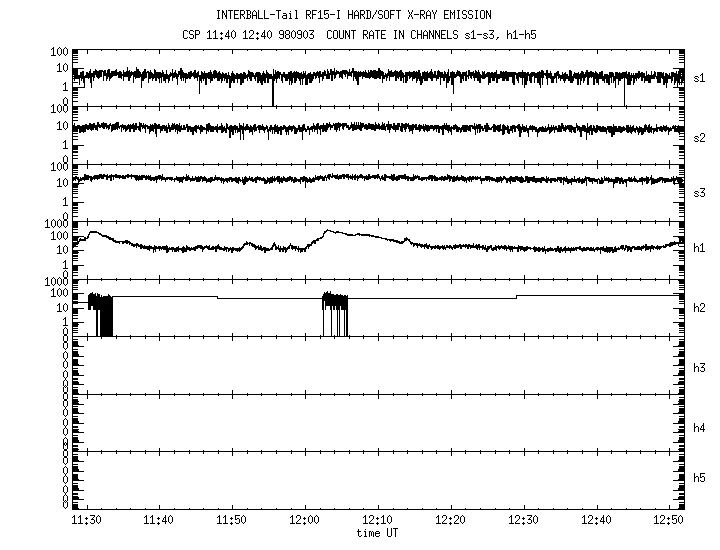Click the 11:40 time axis label
The height and width of the screenshot is (550, 720).
tap(159, 520)
